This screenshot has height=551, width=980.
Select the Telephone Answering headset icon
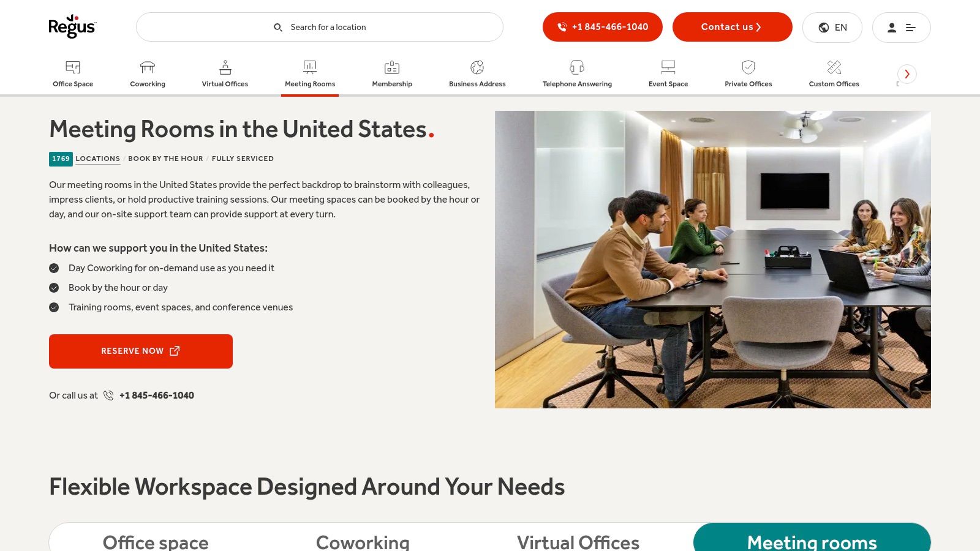(x=577, y=67)
